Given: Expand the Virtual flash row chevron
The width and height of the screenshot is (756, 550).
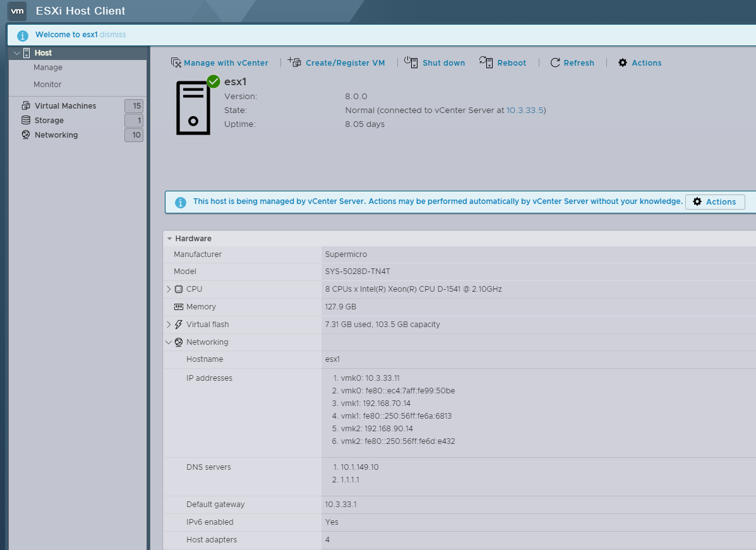Looking at the screenshot, I should click(169, 325).
